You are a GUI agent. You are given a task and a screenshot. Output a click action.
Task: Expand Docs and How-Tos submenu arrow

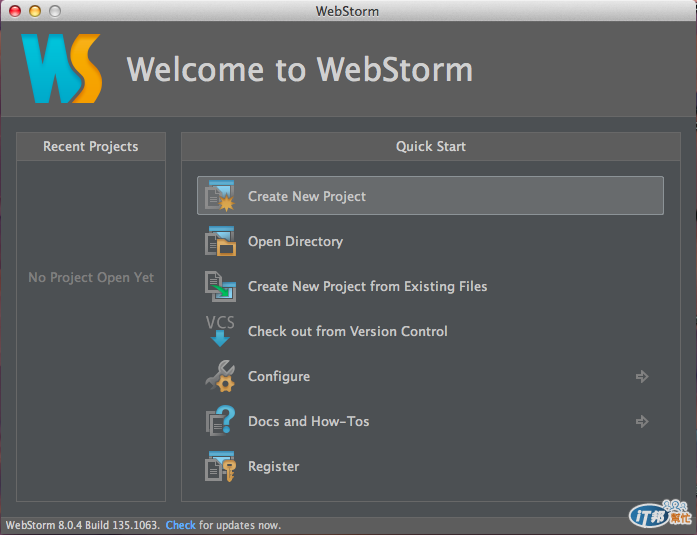pos(642,421)
